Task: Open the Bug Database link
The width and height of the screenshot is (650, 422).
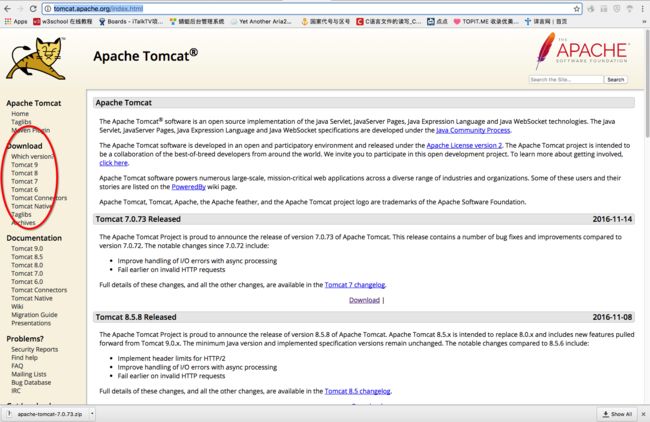Action: pyautogui.click(x=31, y=382)
